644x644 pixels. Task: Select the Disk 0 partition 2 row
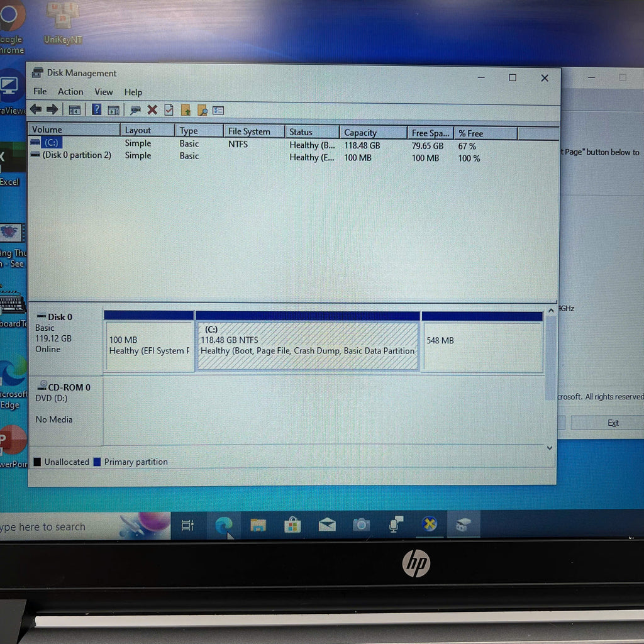pyautogui.click(x=76, y=155)
